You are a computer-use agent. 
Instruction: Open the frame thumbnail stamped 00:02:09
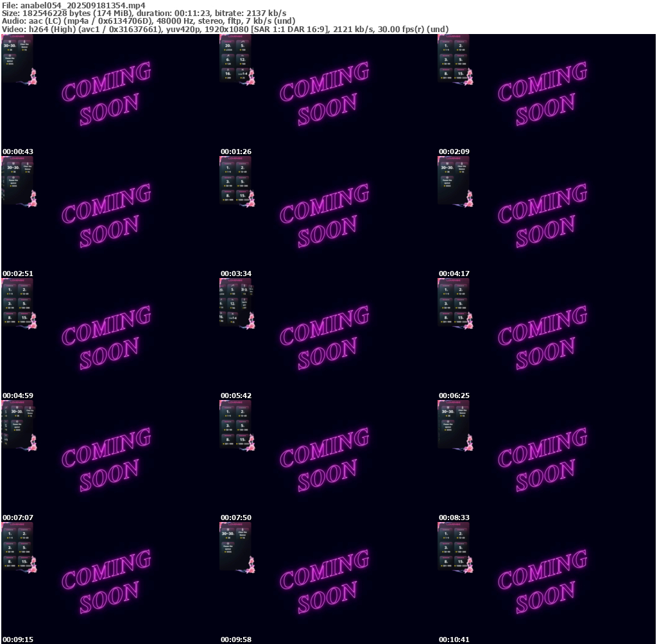click(547, 95)
